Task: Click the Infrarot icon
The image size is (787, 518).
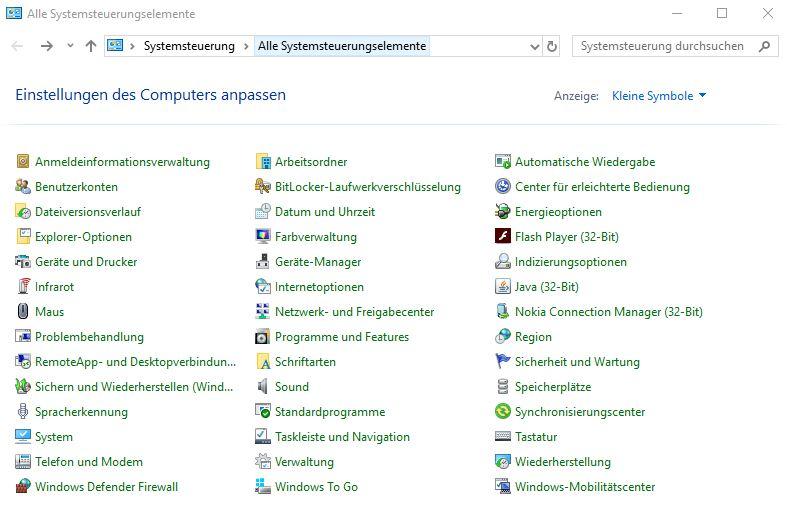Action: (x=23, y=286)
